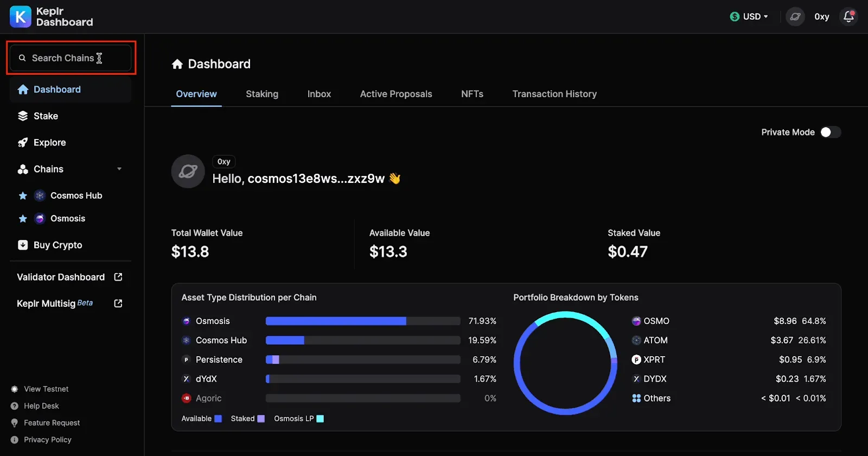The width and height of the screenshot is (868, 456).
Task: Toggle the Osmosis LP legend swatch
Action: click(320, 419)
